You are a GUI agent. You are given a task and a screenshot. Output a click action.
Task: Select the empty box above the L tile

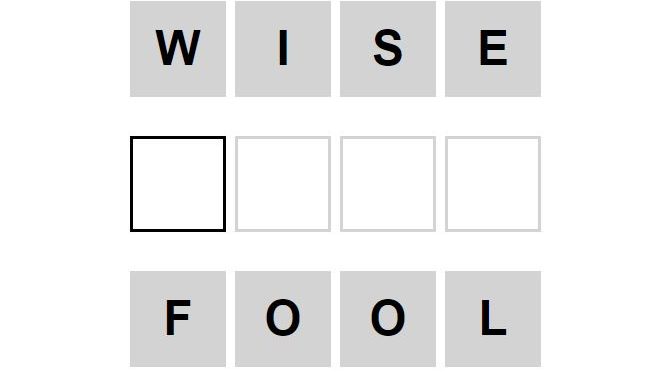pos(493,184)
